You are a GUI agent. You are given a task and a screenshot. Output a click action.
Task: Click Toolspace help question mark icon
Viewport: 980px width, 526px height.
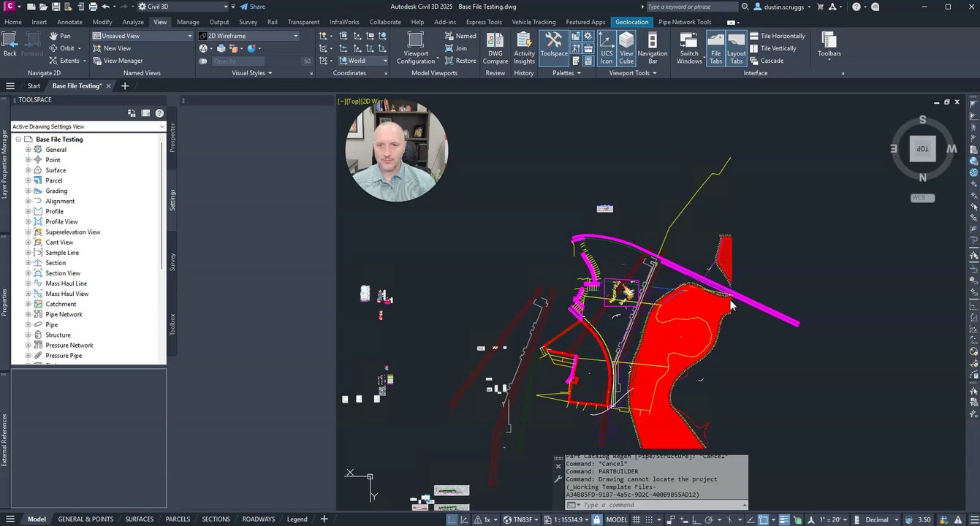(x=159, y=113)
